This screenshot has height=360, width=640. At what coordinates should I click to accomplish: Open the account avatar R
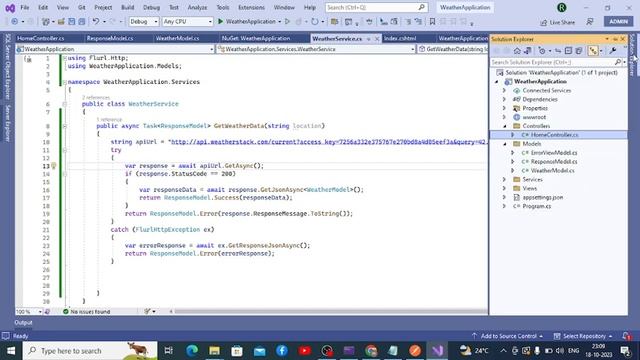[562, 7]
